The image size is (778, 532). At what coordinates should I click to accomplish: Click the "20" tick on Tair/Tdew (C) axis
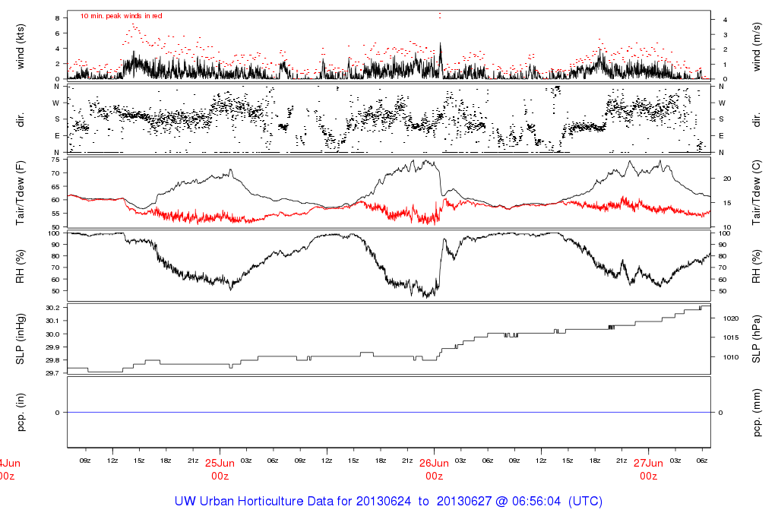727,179
